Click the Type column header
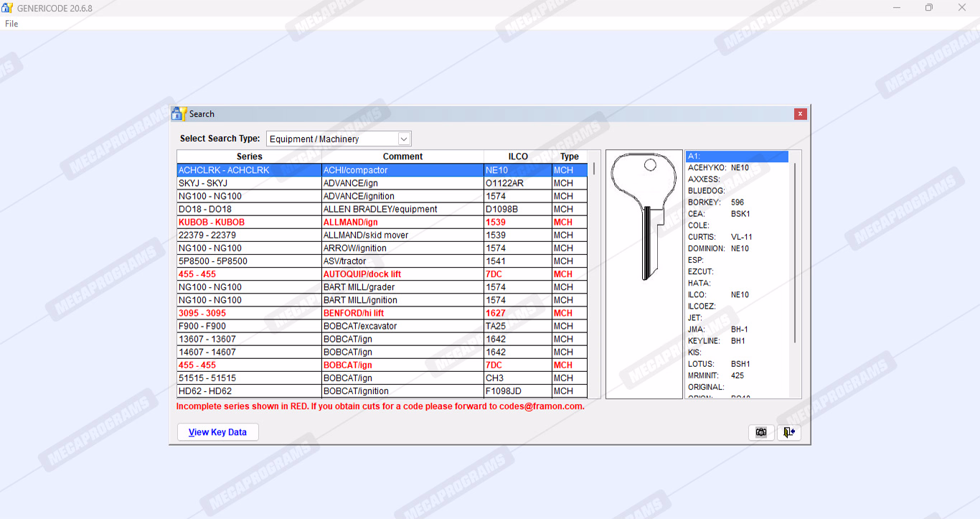This screenshot has width=980, height=519. click(x=570, y=156)
